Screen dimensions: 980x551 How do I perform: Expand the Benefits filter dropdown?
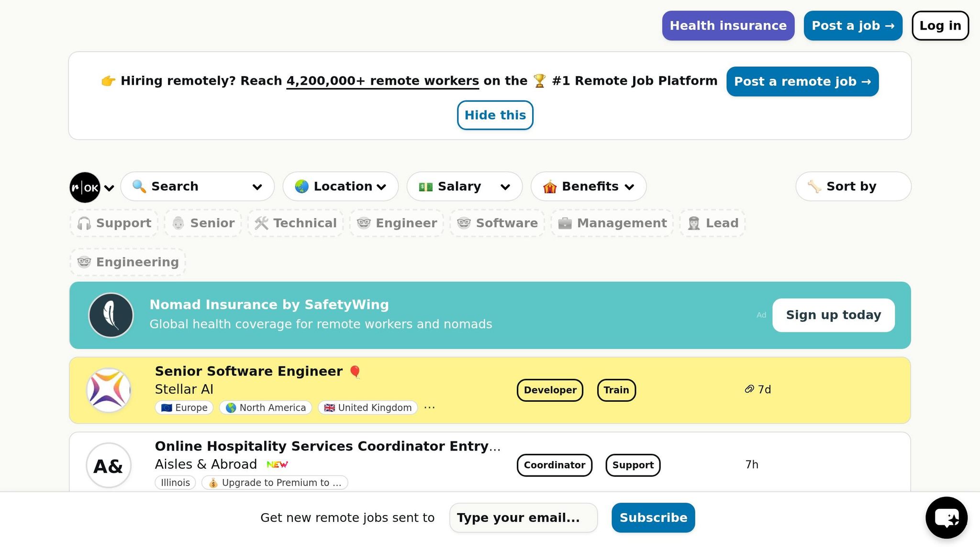pos(589,187)
